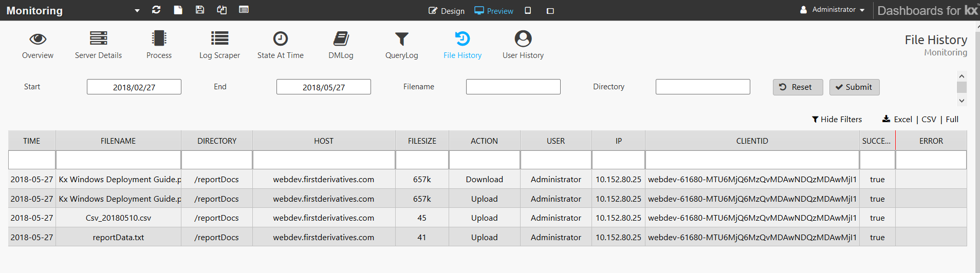This screenshot has height=273, width=980.
Task: Click the Directory filter input
Action: click(703, 87)
